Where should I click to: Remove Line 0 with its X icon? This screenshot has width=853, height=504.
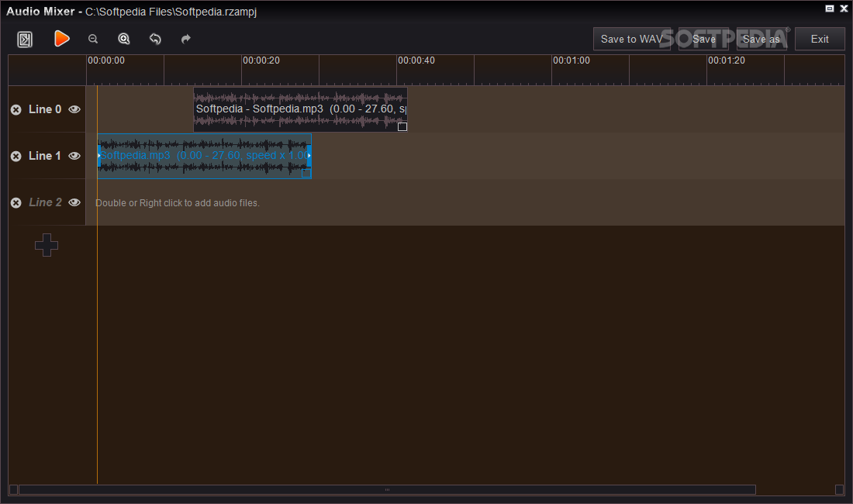16,110
